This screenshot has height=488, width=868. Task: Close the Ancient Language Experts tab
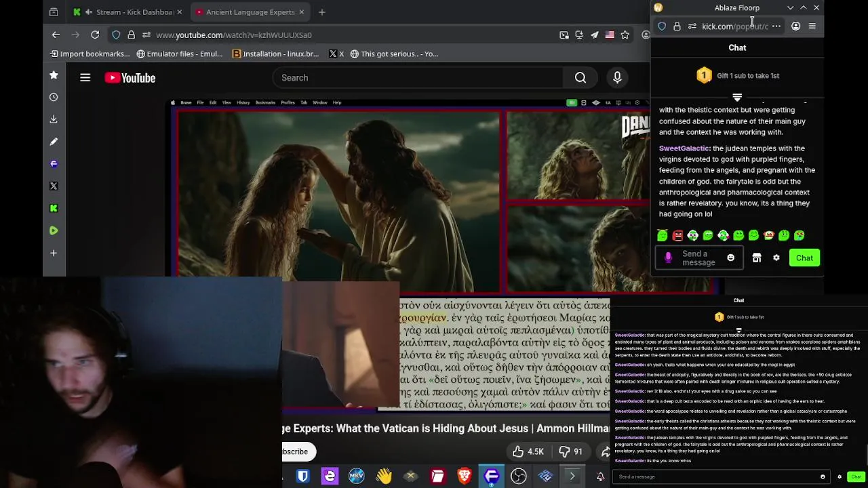coord(301,12)
